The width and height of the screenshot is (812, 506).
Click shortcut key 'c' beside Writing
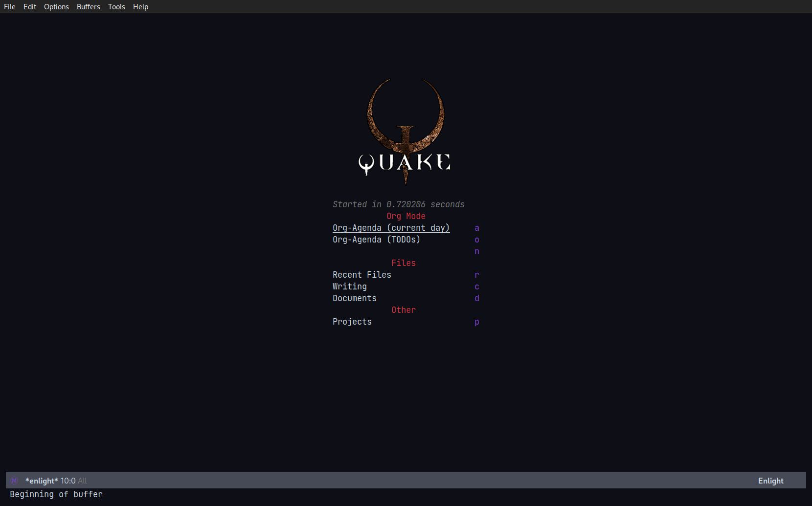[477, 286]
